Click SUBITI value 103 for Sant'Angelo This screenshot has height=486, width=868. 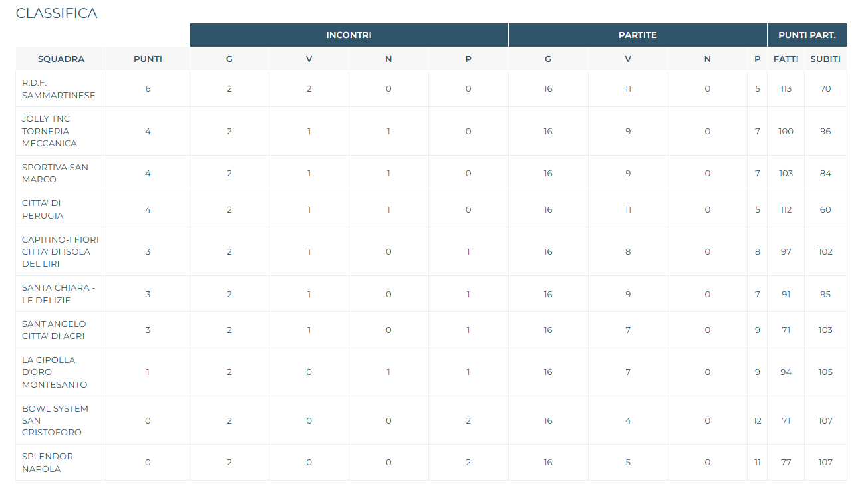tap(825, 330)
